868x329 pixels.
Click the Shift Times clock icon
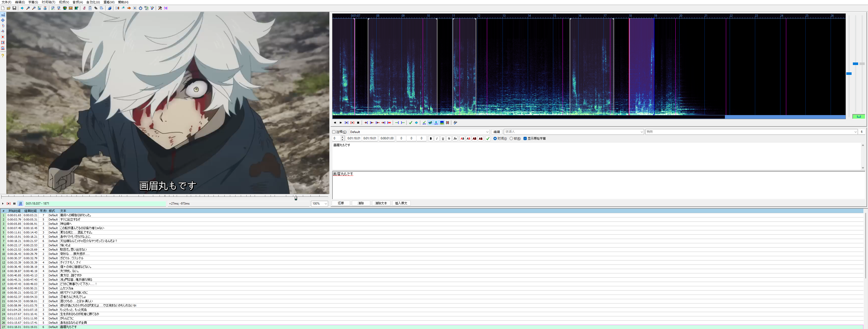click(x=141, y=8)
